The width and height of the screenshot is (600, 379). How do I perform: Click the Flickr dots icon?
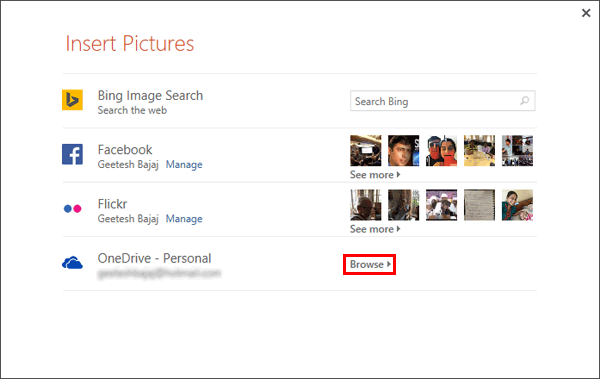pos(72,209)
